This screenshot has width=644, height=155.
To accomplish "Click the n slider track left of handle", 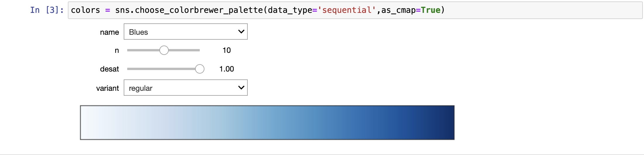I will (143, 50).
